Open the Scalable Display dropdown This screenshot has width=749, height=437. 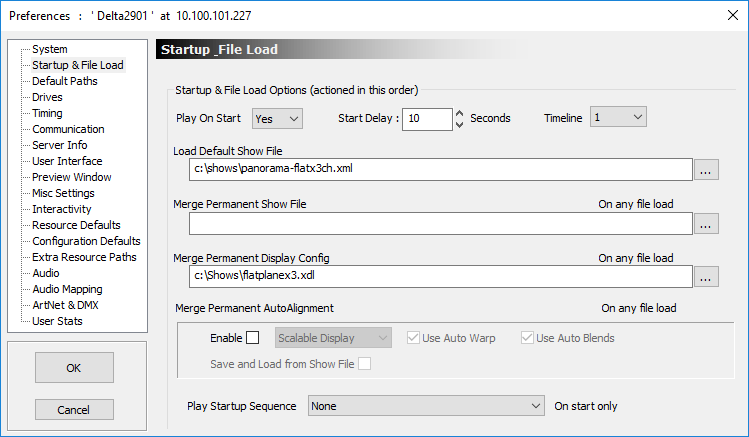pos(333,338)
